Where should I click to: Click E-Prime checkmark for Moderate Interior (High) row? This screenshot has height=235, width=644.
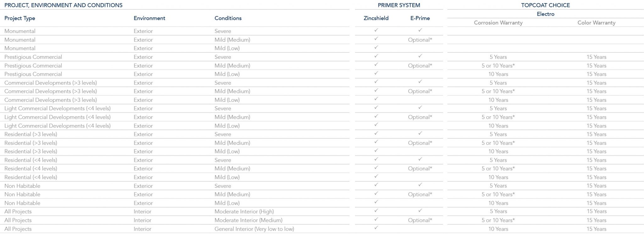coord(420,210)
